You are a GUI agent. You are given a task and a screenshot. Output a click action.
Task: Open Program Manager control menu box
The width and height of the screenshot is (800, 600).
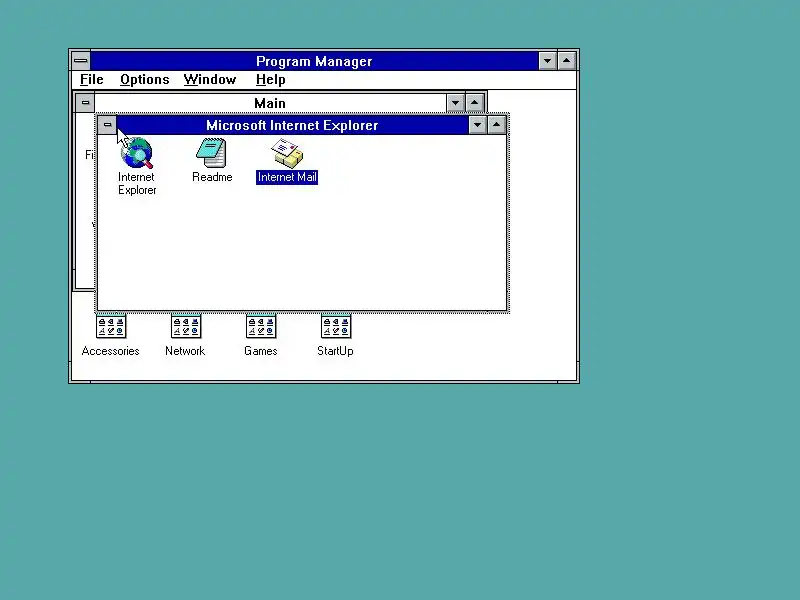[81, 61]
